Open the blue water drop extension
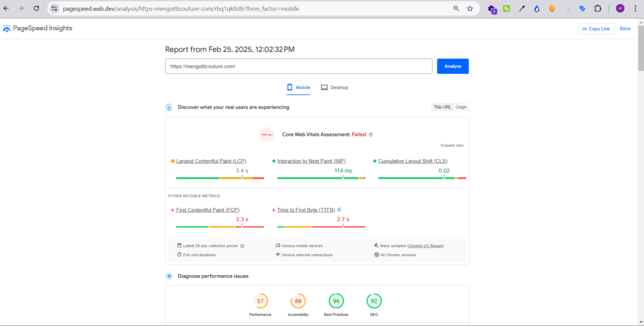The image size is (644, 326). pyautogui.click(x=537, y=8)
